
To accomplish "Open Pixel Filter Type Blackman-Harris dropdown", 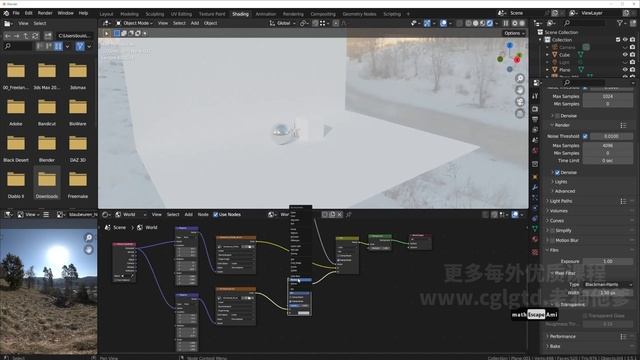I will coord(607,284).
